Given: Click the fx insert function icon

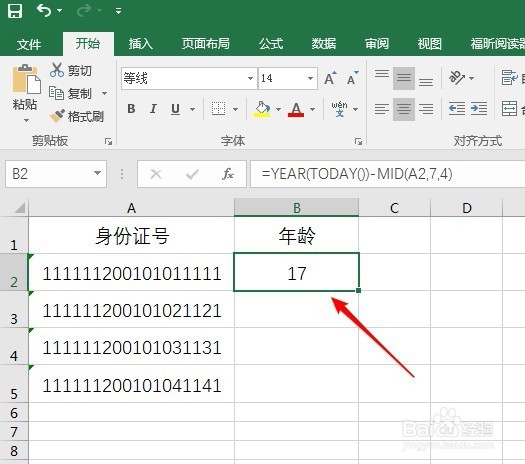Looking at the screenshot, I should pyautogui.click(x=228, y=174).
